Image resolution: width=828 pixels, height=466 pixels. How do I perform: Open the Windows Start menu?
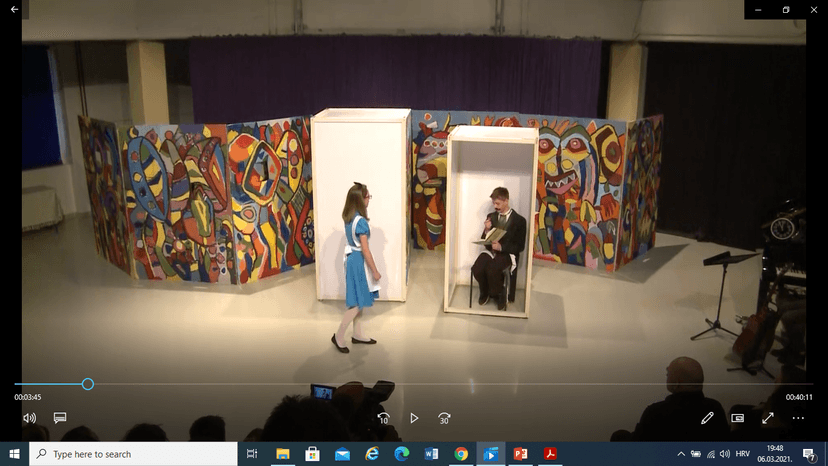(14, 454)
